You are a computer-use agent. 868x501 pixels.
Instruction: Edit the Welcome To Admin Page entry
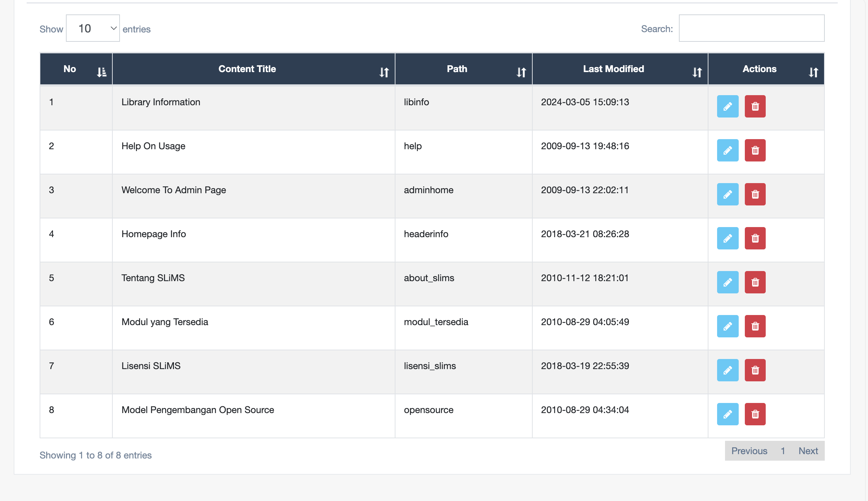pyautogui.click(x=728, y=194)
